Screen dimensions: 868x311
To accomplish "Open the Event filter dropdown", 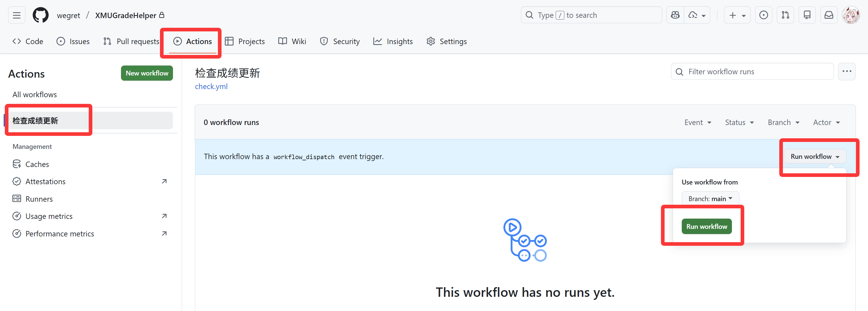I will (x=698, y=122).
